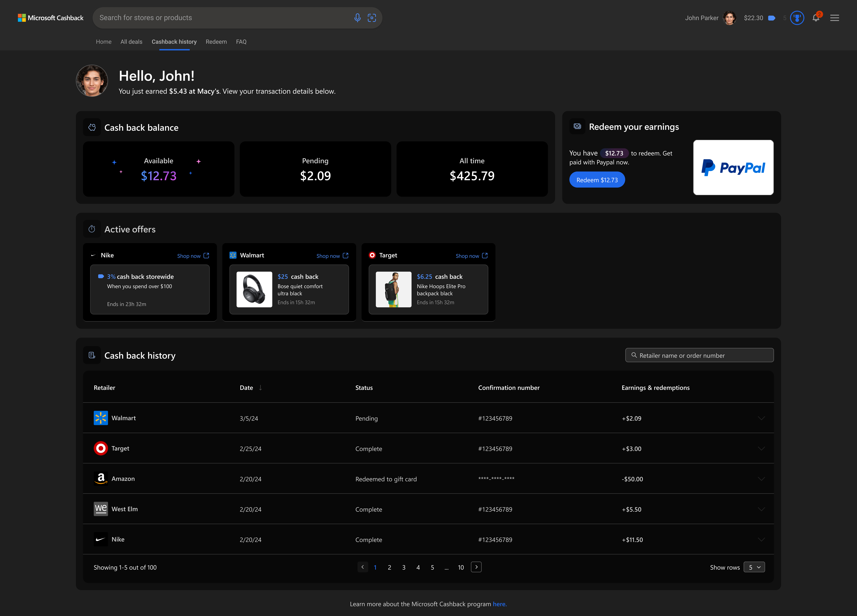The image size is (857, 616).
Task: Open Target offer external link icon
Action: (485, 256)
